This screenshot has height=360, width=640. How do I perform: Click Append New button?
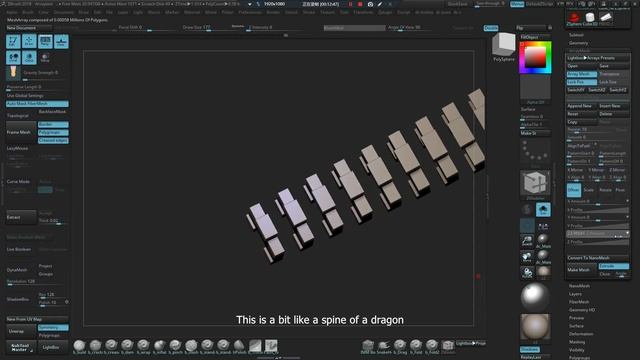click(x=582, y=106)
